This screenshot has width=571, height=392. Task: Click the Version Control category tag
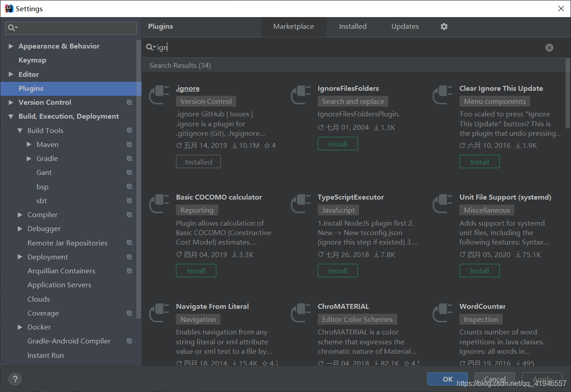[206, 102]
